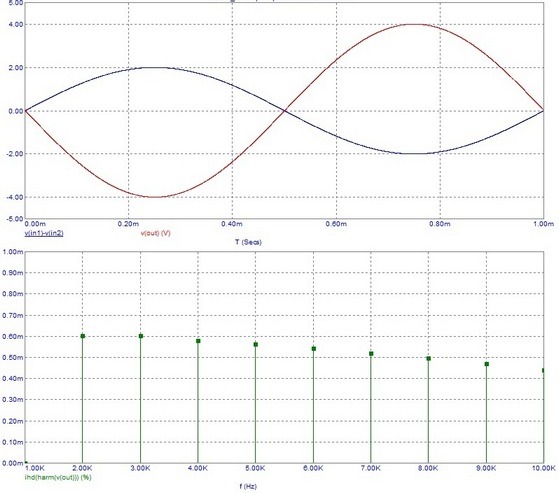The image size is (559, 493).
Task: Click the 4.00K harmonic data marker
Action: pyautogui.click(x=198, y=341)
